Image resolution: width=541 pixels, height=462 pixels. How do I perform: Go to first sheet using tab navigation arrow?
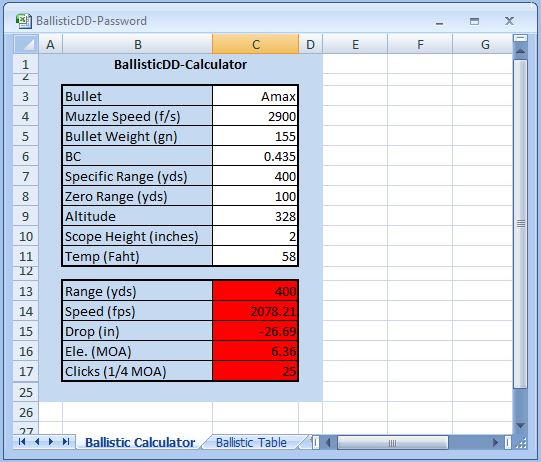[x=22, y=442]
